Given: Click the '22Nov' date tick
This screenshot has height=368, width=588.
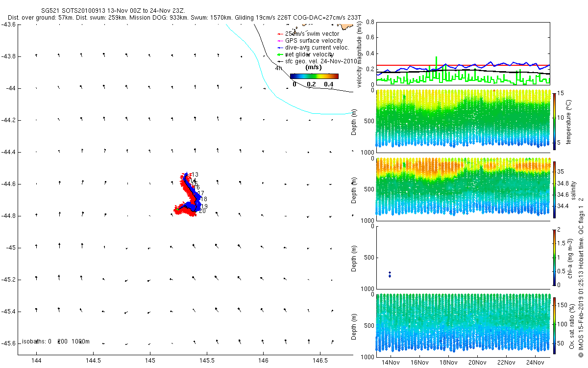Looking at the screenshot, I should [x=506, y=363].
